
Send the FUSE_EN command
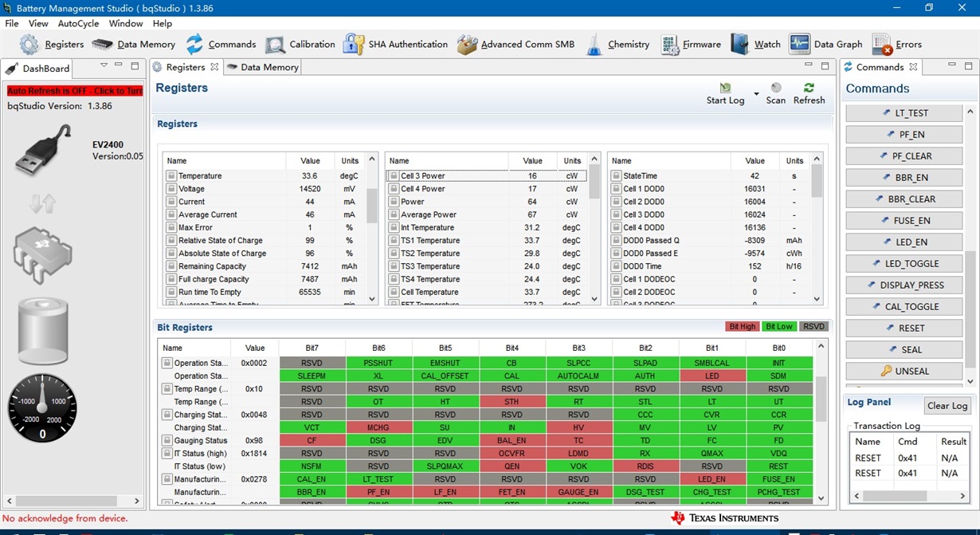click(x=904, y=221)
